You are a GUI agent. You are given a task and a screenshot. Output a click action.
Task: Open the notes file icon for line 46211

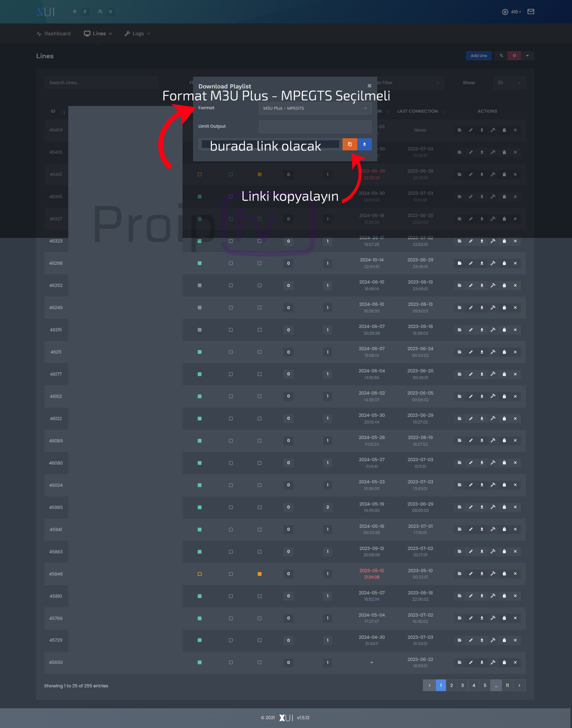[x=459, y=352]
